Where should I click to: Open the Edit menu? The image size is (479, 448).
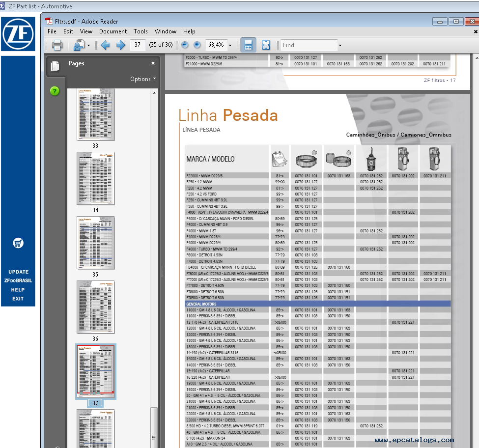pyautogui.click(x=68, y=31)
